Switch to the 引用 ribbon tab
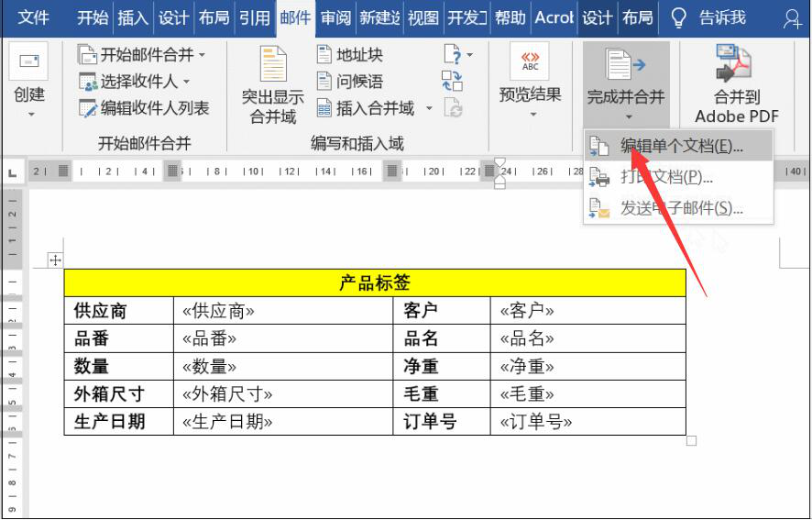This screenshot has height=520, width=812. pos(254,17)
